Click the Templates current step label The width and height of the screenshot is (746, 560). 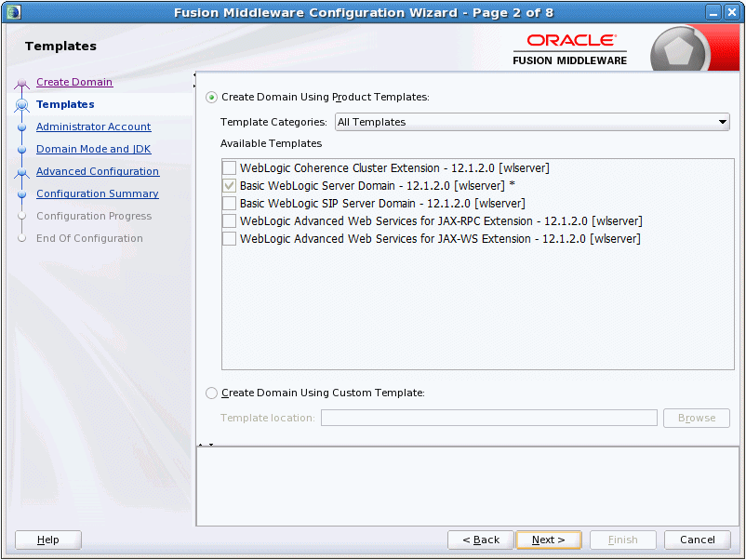65,104
